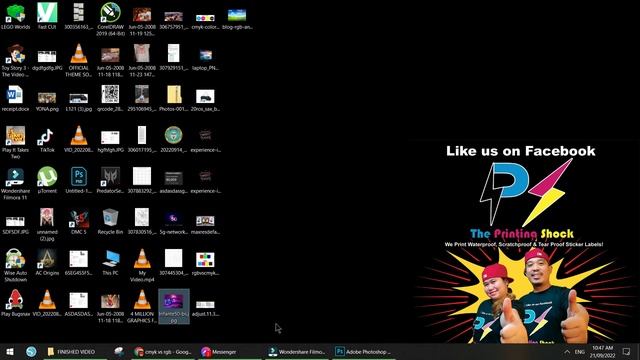The height and width of the screenshot is (360, 640).
Task: Switch to cmyk vs rgb Chrome window
Action: [164, 351]
